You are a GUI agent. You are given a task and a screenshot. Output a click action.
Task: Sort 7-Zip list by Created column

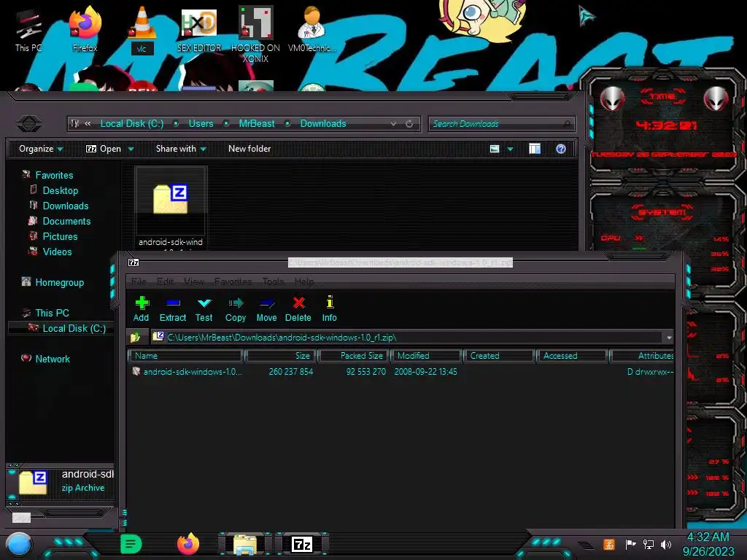[x=499, y=356]
